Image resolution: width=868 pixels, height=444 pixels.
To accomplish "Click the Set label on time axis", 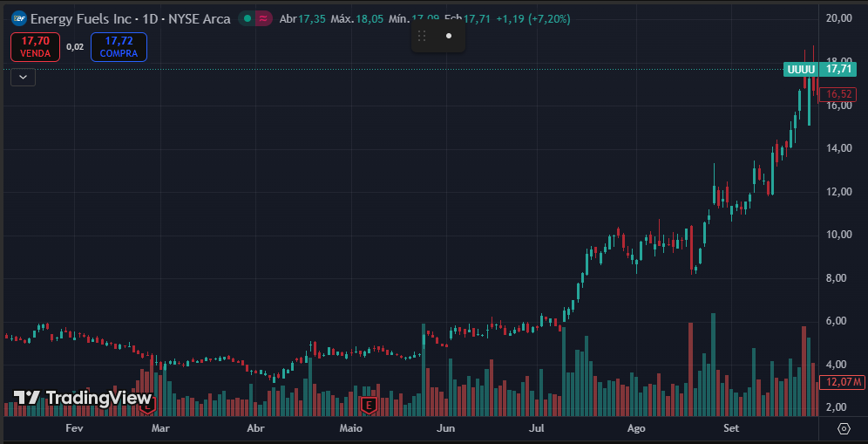I will point(731,428).
